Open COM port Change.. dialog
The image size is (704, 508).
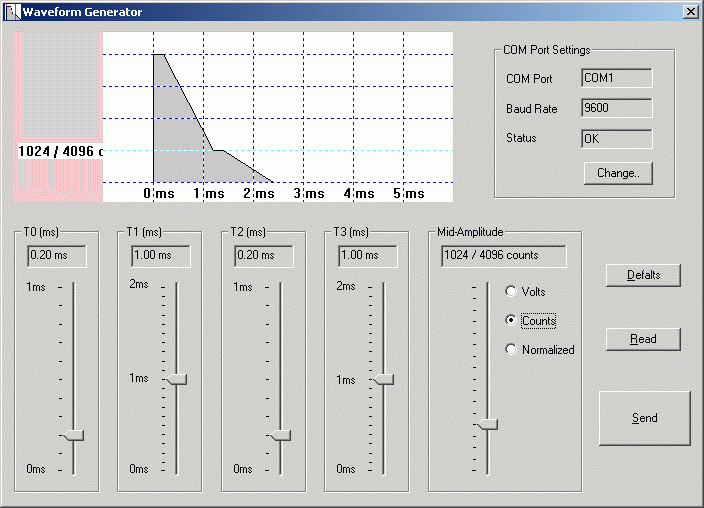[x=618, y=173]
